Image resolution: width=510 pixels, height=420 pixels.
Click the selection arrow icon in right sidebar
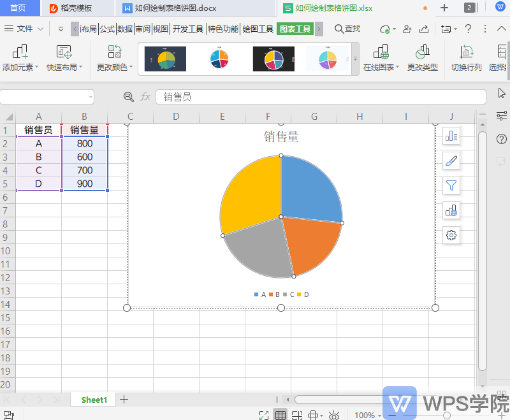click(502, 93)
